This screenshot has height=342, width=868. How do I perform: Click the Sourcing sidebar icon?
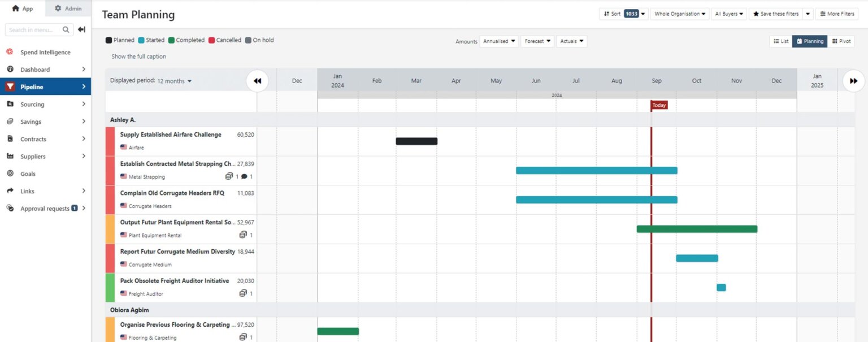9,104
